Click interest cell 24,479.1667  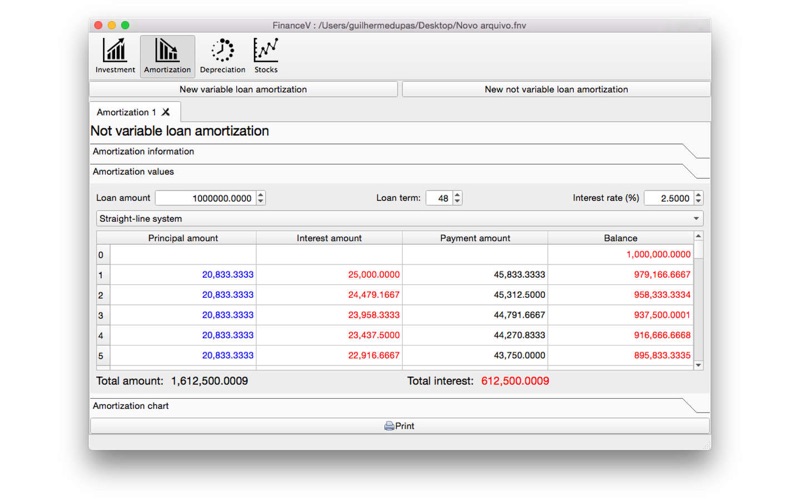pos(329,295)
